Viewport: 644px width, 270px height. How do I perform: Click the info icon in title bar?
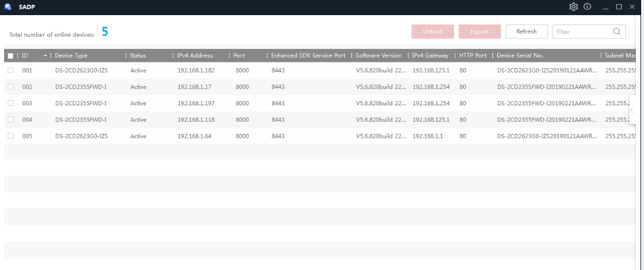tap(587, 7)
